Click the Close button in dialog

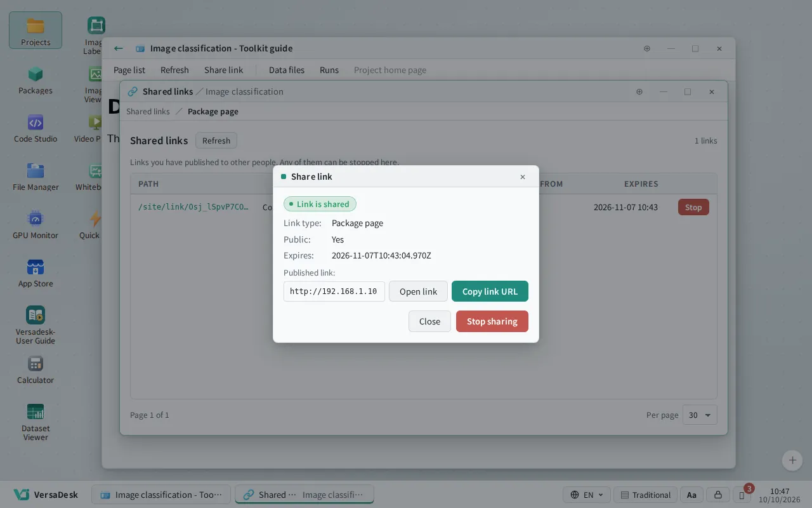tap(429, 321)
